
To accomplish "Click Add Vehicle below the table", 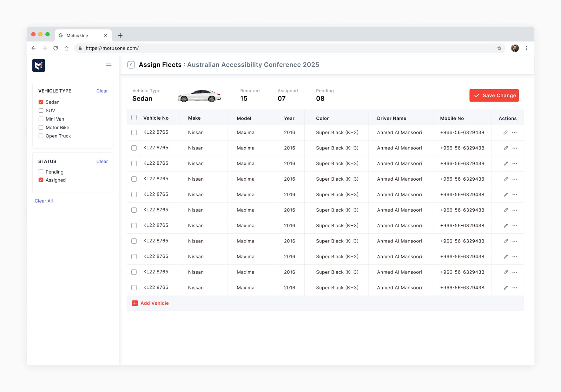I will 150,303.
